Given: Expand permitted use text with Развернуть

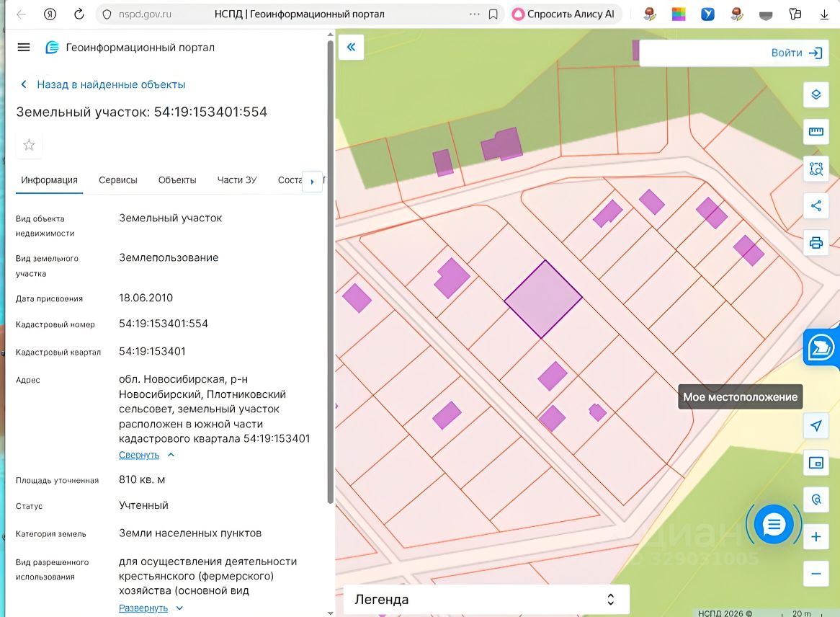Looking at the screenshot, I should click(x=143, y=608).
